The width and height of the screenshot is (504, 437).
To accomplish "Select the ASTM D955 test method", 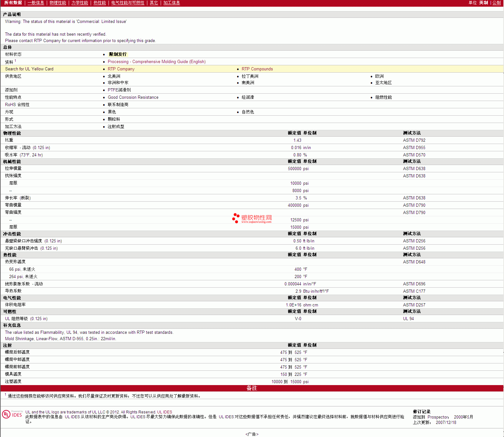I will [x=414, y=148].
